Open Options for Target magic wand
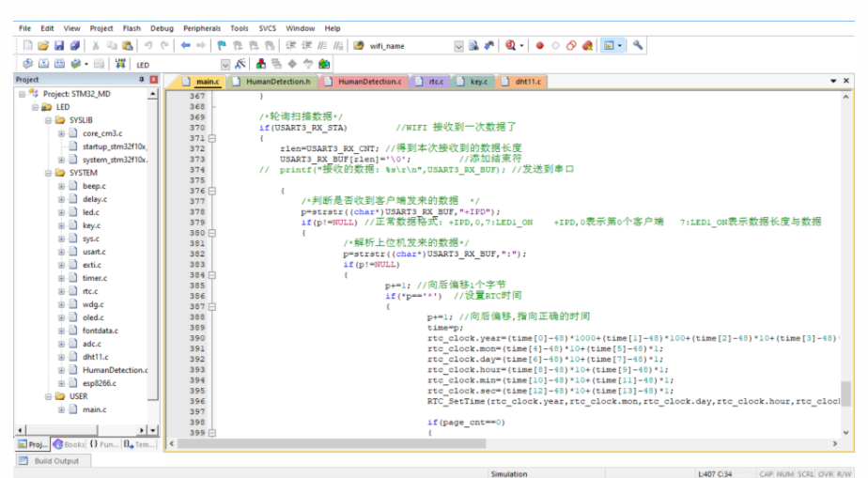This screenshot has height=478, width=868. (240, 64)
